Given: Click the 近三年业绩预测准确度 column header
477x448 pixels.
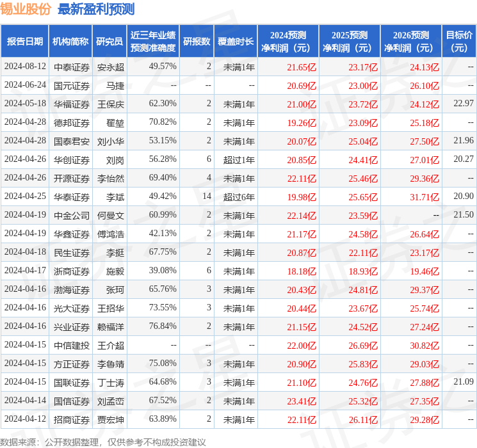Looking at the screenshot, I should (x=153, y=42).
